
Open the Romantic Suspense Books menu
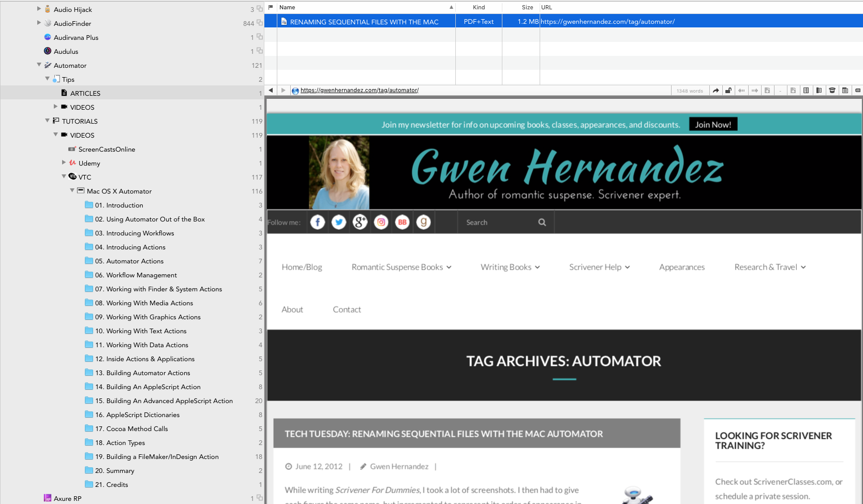pyautogui.click(x=401, y=267)
